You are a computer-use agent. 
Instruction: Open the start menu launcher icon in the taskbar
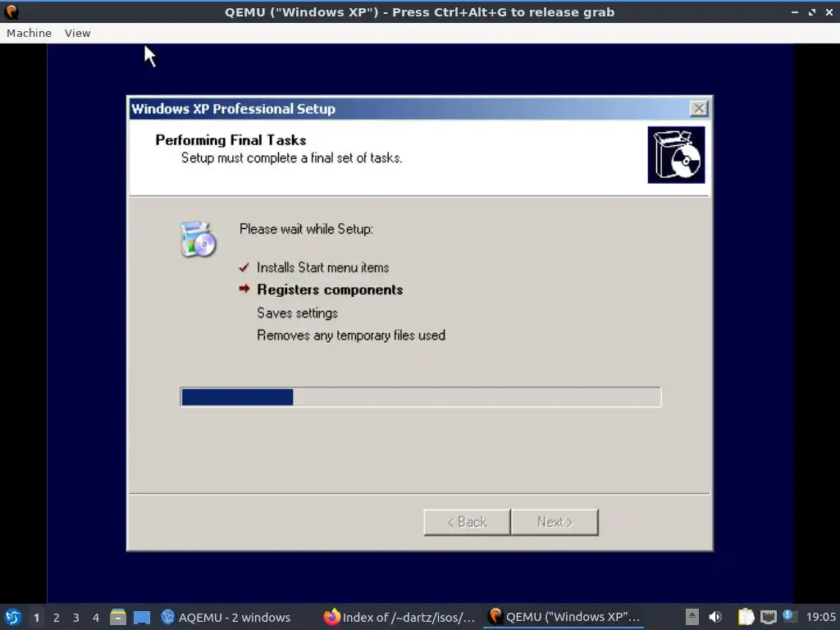13,617
